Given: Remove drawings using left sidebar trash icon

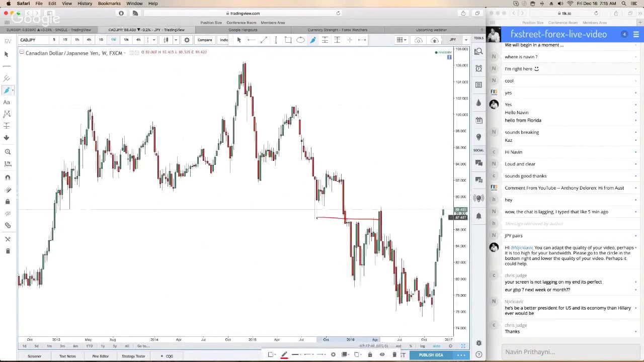Looking at the screenshot, I should (x=8, y=251).
